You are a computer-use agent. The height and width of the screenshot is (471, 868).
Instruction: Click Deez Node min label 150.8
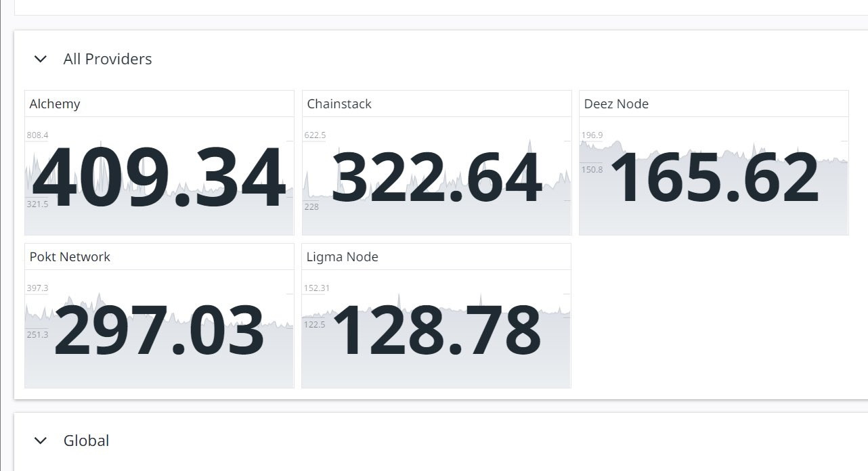[x=592, y=170]
